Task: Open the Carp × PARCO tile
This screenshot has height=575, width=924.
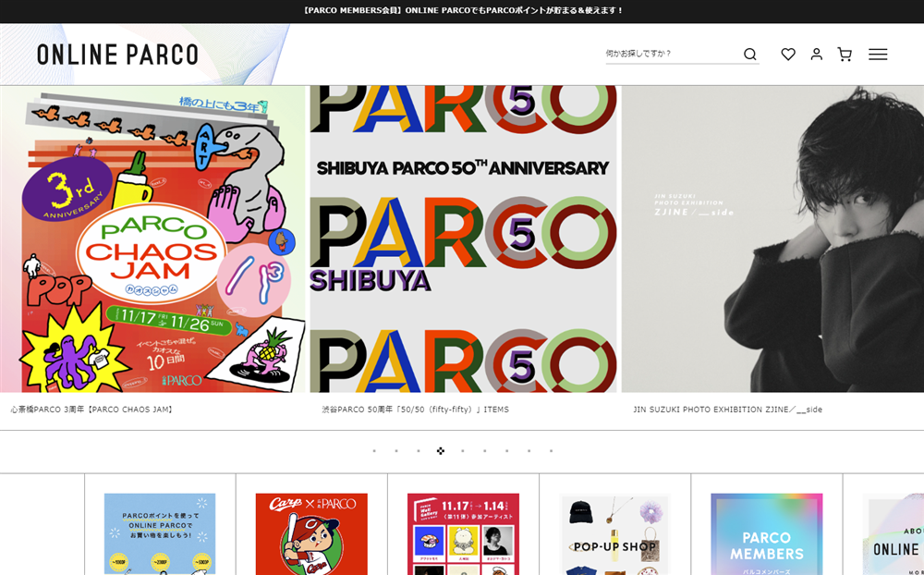Action: point(311,533)
